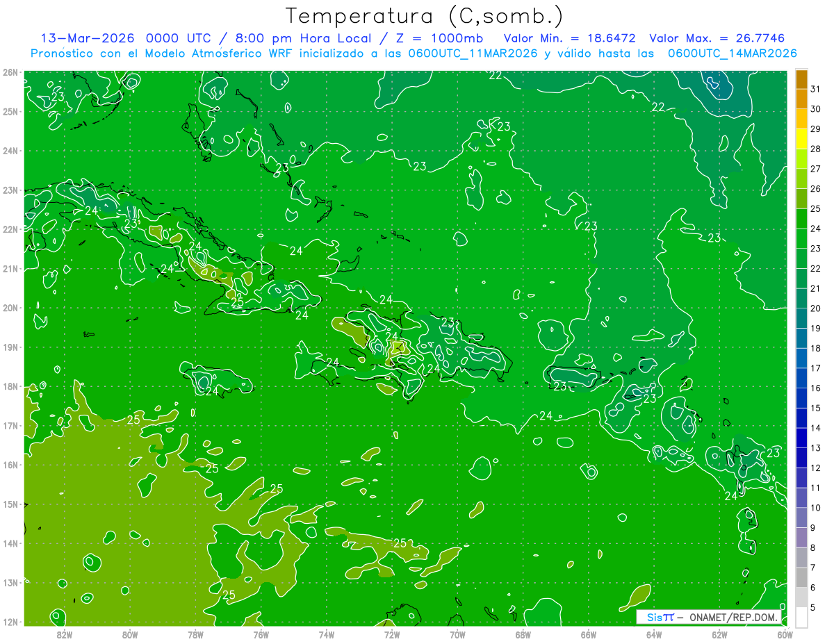Click the '19N' latitude axis label
Screen dimensions: 834x644
pos(10,347)
